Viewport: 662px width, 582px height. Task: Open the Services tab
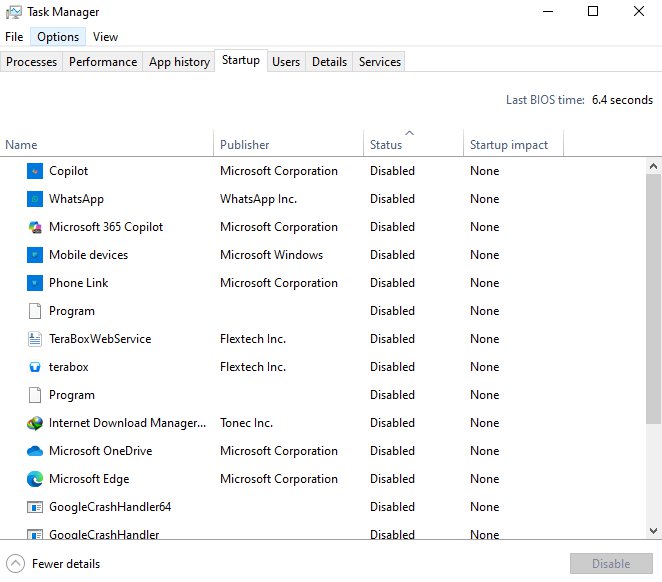pyautogui.click(x=380, y=62)
